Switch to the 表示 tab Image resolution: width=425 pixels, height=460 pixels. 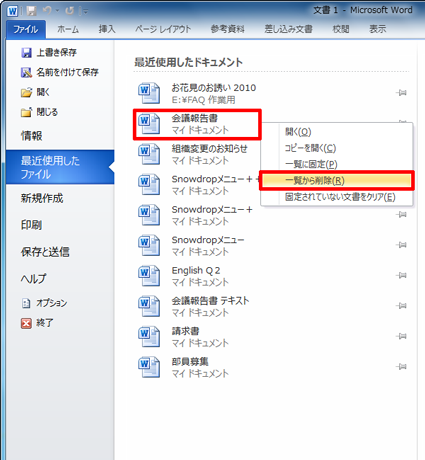(378, 29)
